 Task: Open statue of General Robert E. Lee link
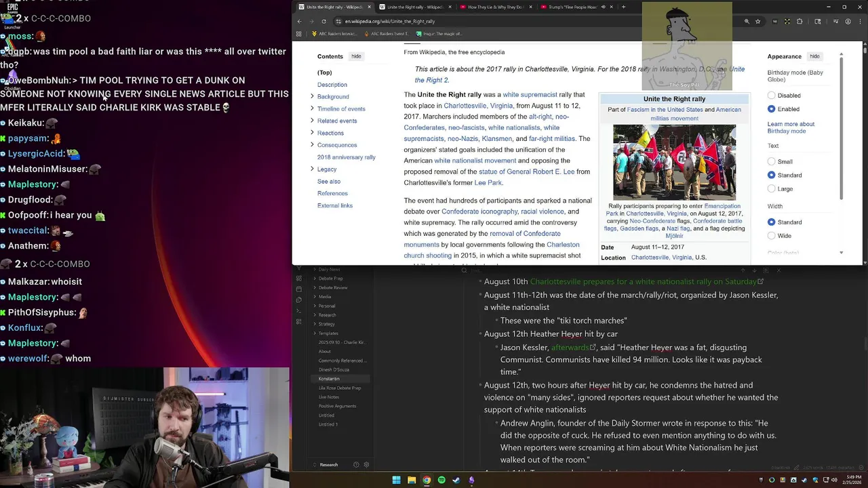[x=526, y=171]
